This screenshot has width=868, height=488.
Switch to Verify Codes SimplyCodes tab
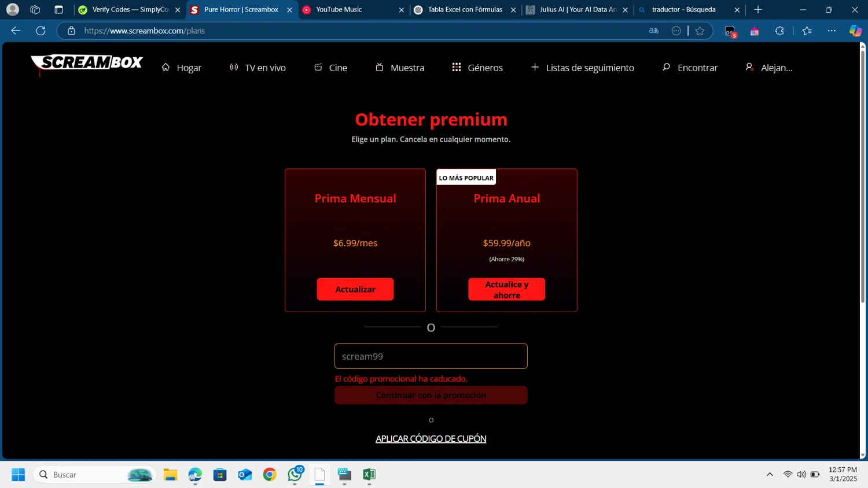(x=130, y=10)
